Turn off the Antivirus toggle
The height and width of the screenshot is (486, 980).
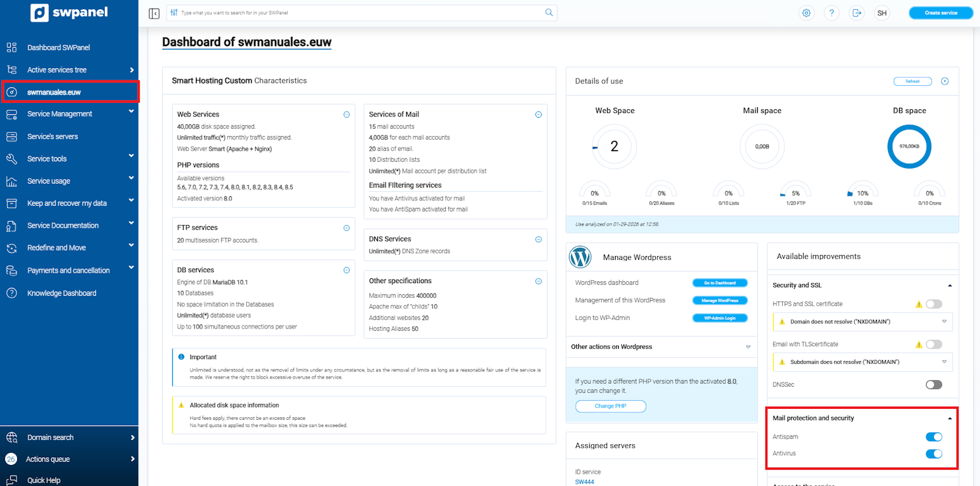click(933, 454)
